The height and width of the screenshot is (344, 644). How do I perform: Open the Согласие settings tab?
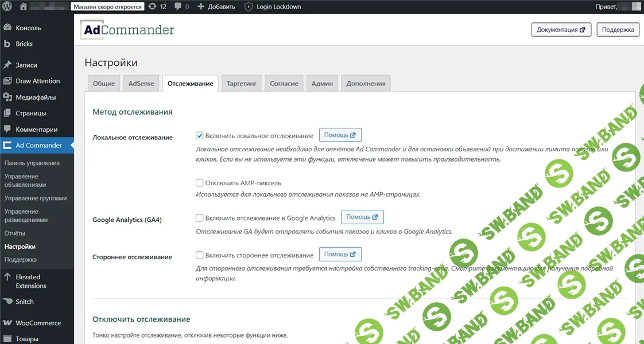(x=284, y=84)
